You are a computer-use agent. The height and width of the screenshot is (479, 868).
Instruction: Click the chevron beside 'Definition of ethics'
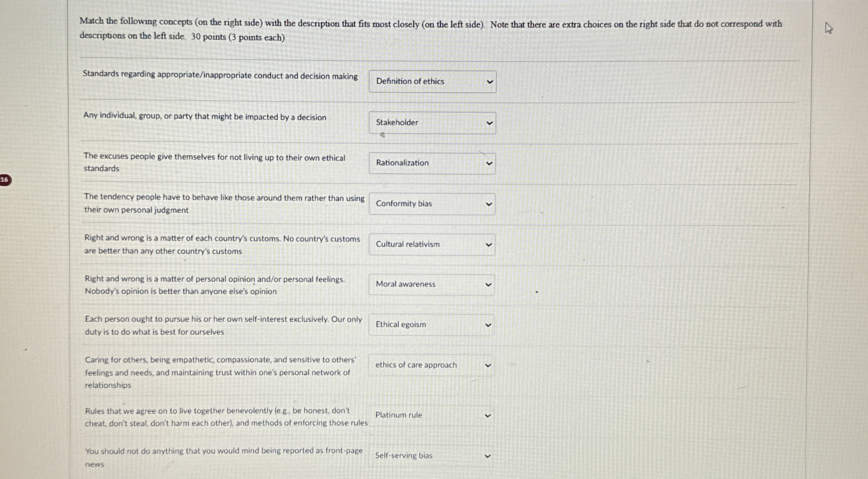489,82
